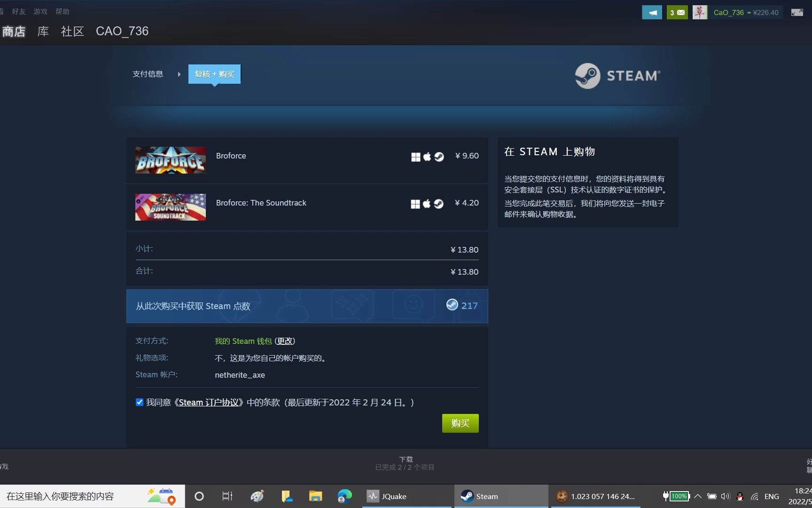Open the CAO_736 profile tab
812x508 pixels.
coord(122,32)
